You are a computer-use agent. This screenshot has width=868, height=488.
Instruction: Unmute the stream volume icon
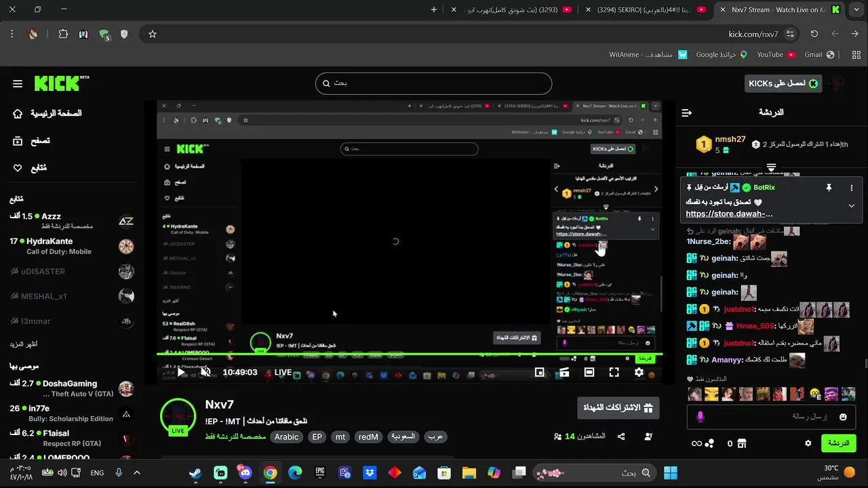(x=205, y=372)
